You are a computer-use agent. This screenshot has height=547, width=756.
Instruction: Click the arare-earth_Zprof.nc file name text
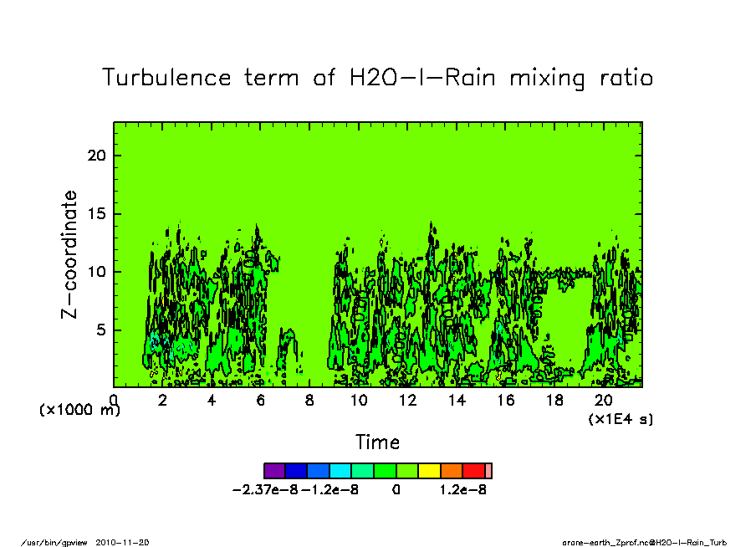point(605,543)
